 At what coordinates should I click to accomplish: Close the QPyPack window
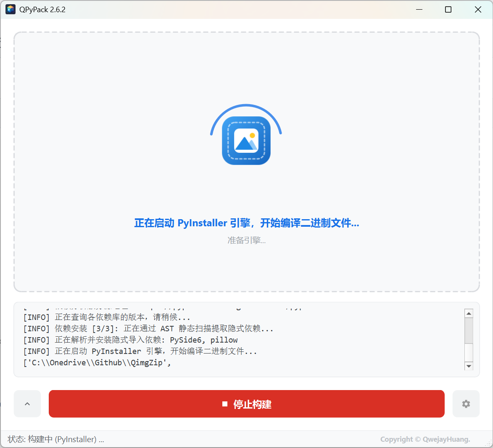pos(478,9)
